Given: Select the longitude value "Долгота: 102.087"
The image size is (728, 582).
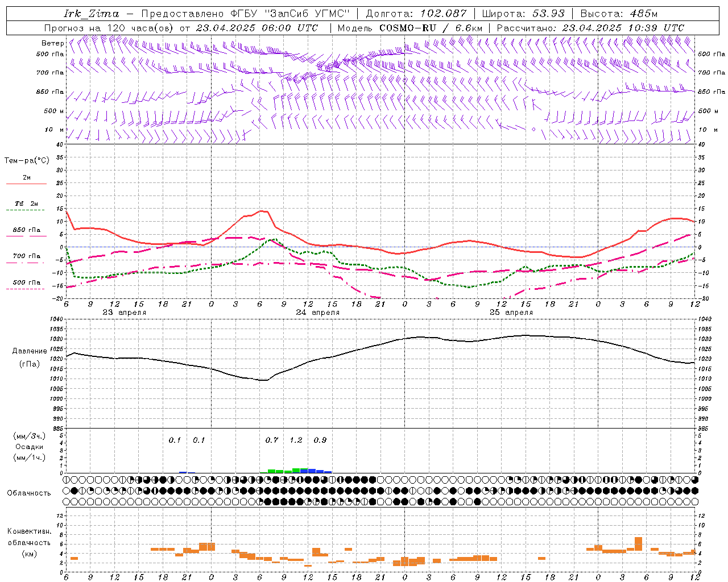Looking at the screenshot, I should (416, 14).
